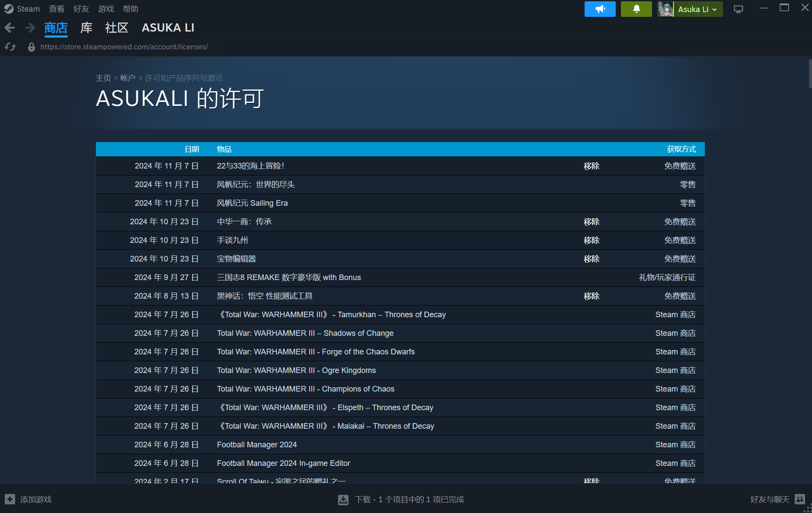Click the Steam logo menu

click(x=22, y=9)
